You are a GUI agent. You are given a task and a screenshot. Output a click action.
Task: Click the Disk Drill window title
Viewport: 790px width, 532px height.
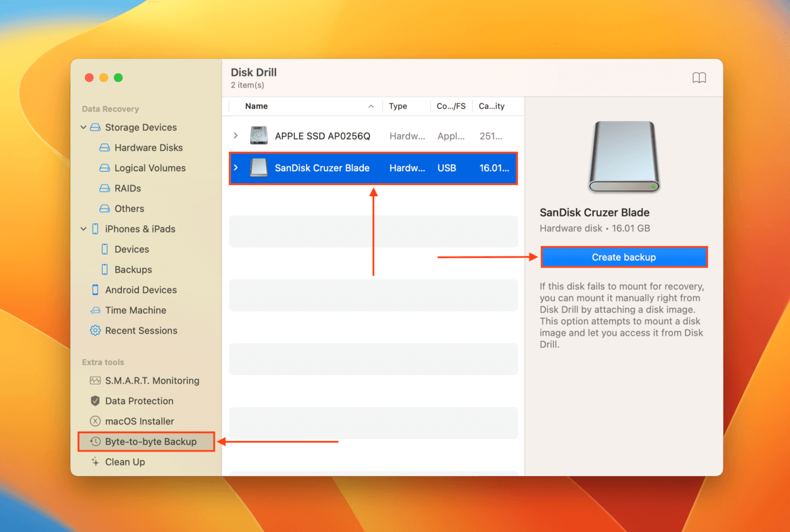pos(253,72)
